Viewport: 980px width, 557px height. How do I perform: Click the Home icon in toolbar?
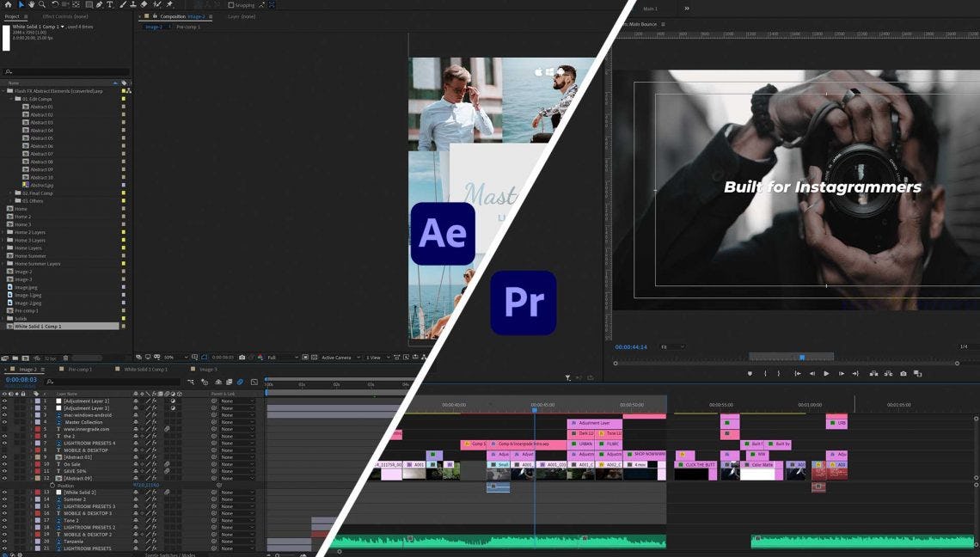(x=9, y=4)
